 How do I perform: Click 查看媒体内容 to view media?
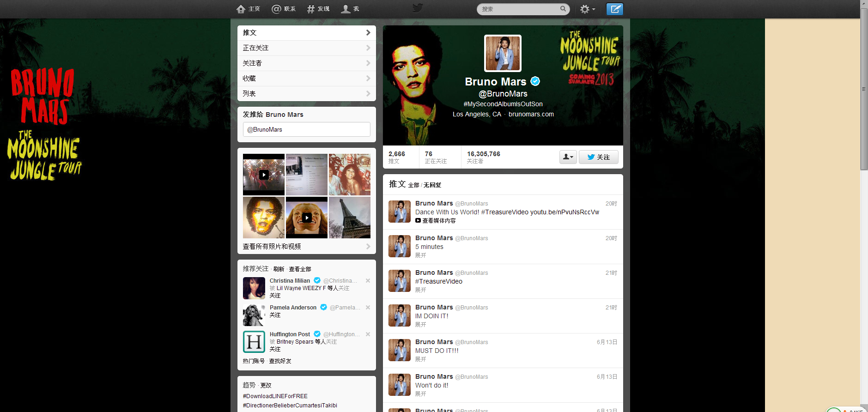(436, 221)
